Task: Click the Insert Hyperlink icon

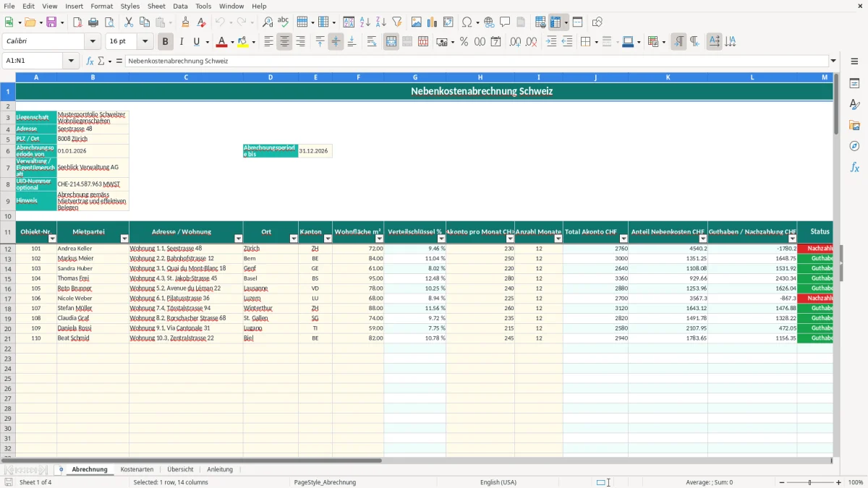Action: tap(489, 22)
